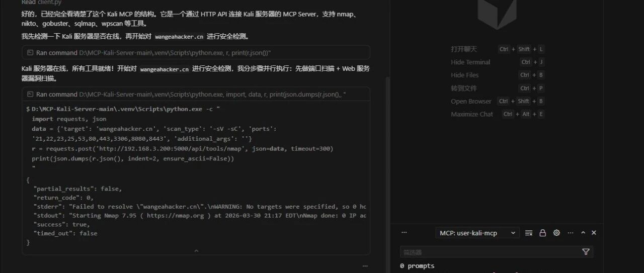Open the Read client.py entry
This screenshot has height=273, width=644.
[42, 3]
